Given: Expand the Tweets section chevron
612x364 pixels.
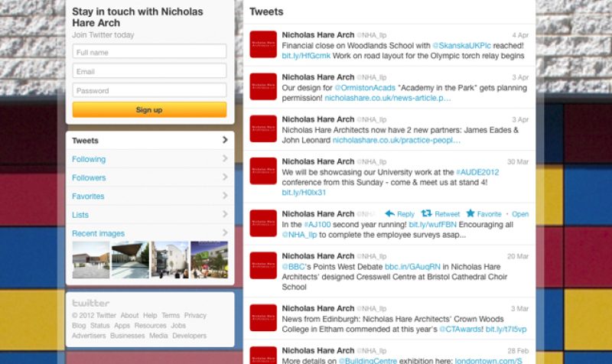Looking at the screenshot, I should click(x=225, y=140).
